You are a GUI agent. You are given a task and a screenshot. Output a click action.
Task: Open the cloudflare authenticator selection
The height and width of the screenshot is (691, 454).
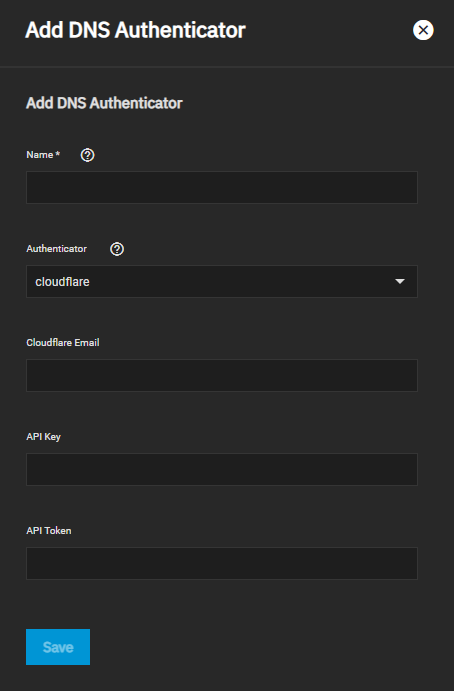222,282
